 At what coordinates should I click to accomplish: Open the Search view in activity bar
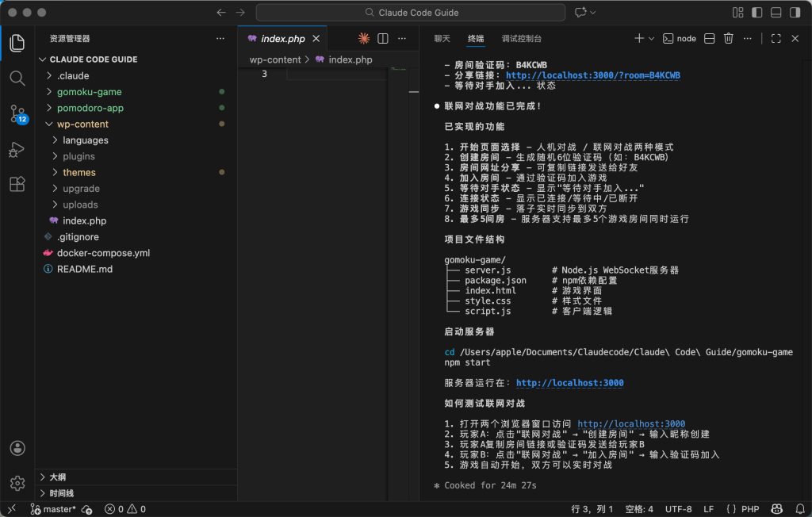(17, 78)
